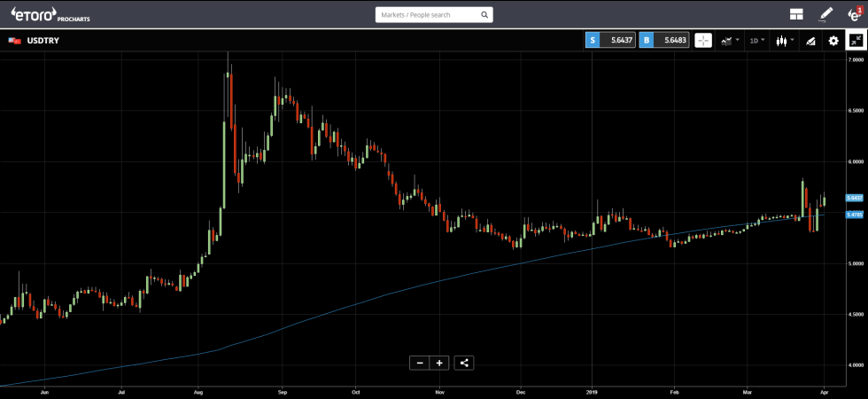
Task: Click the Buy button at 5.6483
Action: (x=663, y=40)
